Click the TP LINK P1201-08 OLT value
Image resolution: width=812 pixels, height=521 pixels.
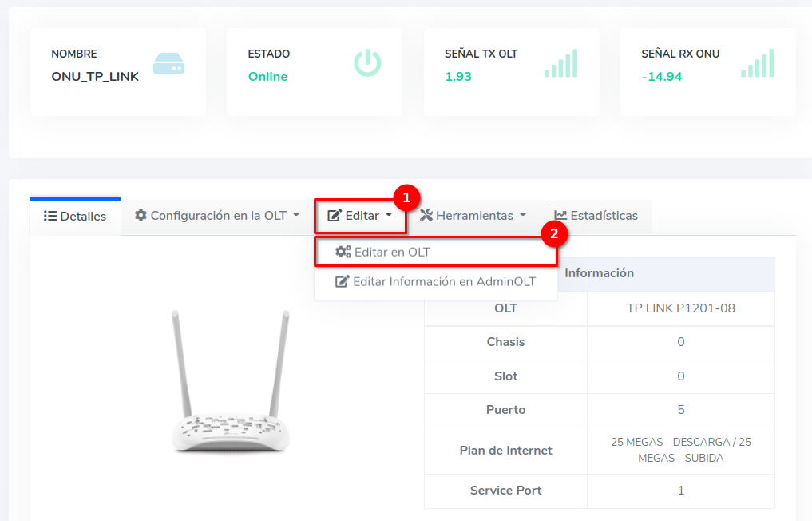[680, 308]
